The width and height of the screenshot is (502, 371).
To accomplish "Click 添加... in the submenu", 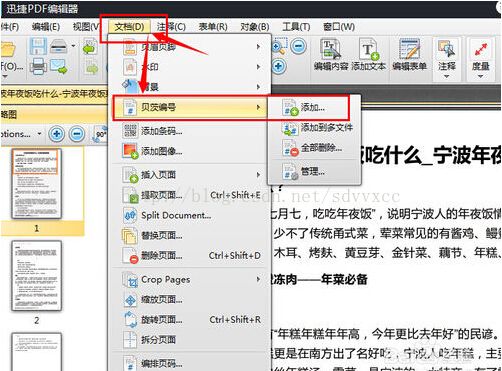I will (314, 107).
